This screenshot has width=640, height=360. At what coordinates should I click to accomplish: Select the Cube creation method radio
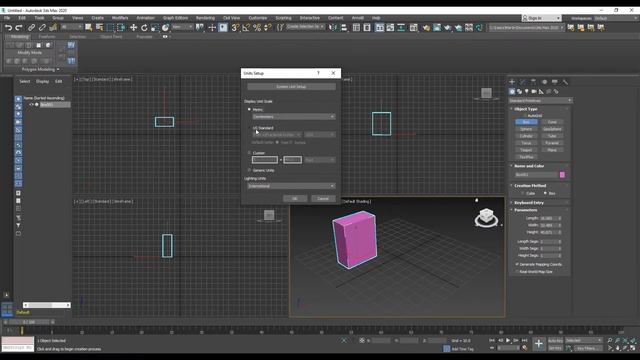pyautogui.click(x=522, y=193)
